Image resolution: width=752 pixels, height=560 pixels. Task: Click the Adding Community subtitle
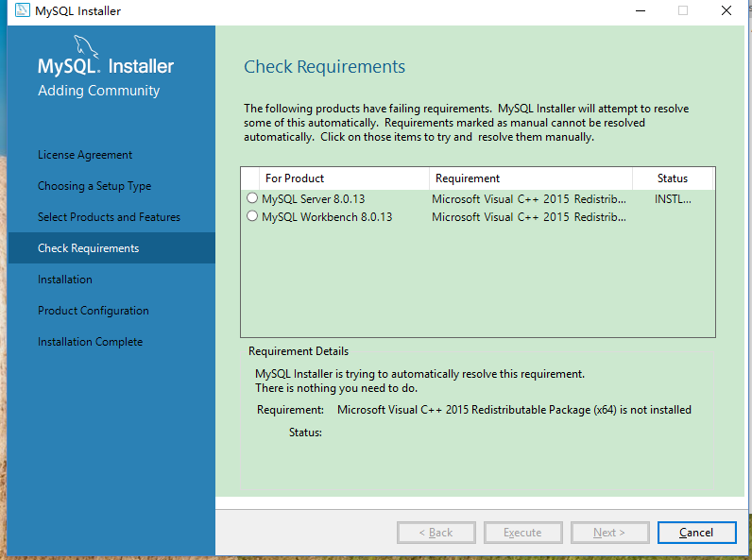click(99, 91)
